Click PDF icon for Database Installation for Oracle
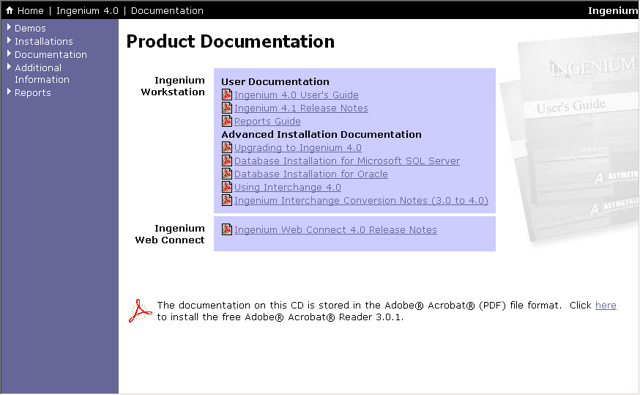The height and width of the screenshot is (395, 640). [x=227, y=174]
